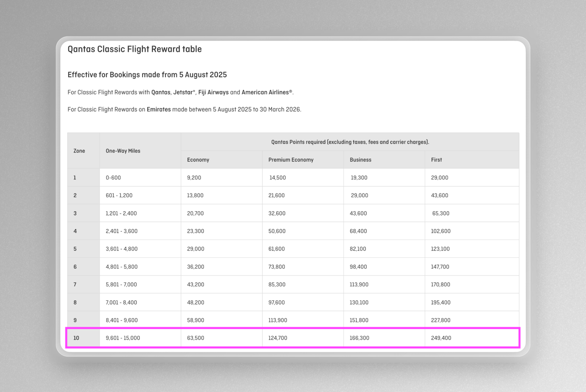Click the '36,200' Economy value
Image resolution: width=586 pixels, height=392 pixels.
(x=196, y=267)
